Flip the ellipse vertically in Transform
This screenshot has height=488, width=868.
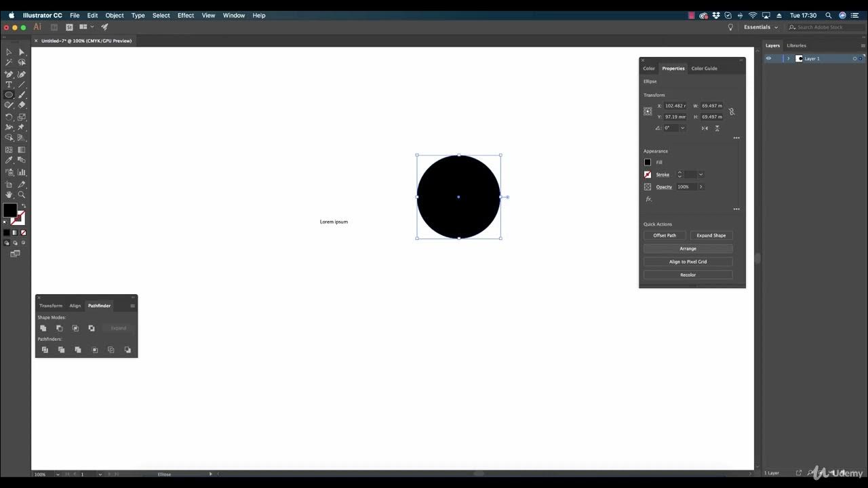(x=717, y=128)
